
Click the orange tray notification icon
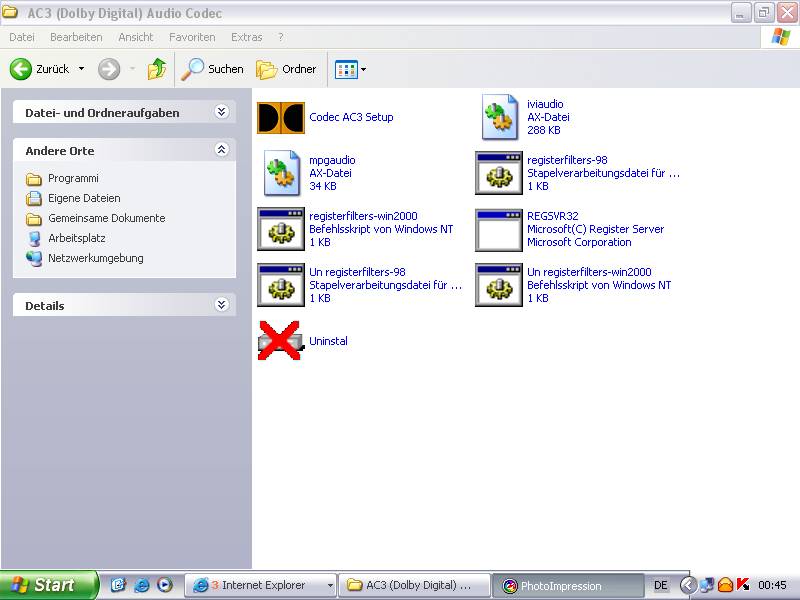click(725, 585)
